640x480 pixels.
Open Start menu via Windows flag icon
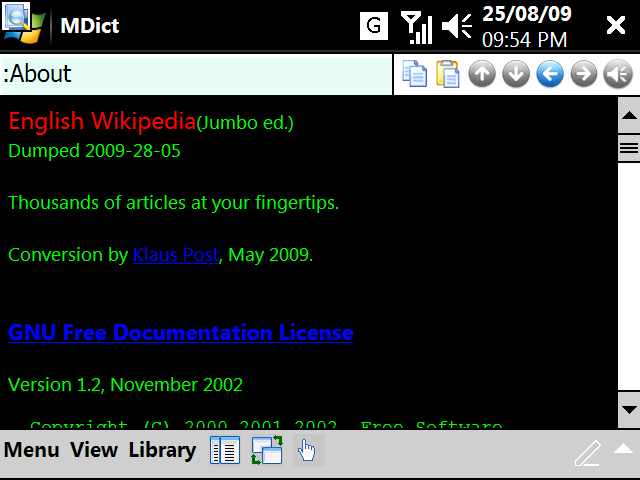click(x=23, y=23)
